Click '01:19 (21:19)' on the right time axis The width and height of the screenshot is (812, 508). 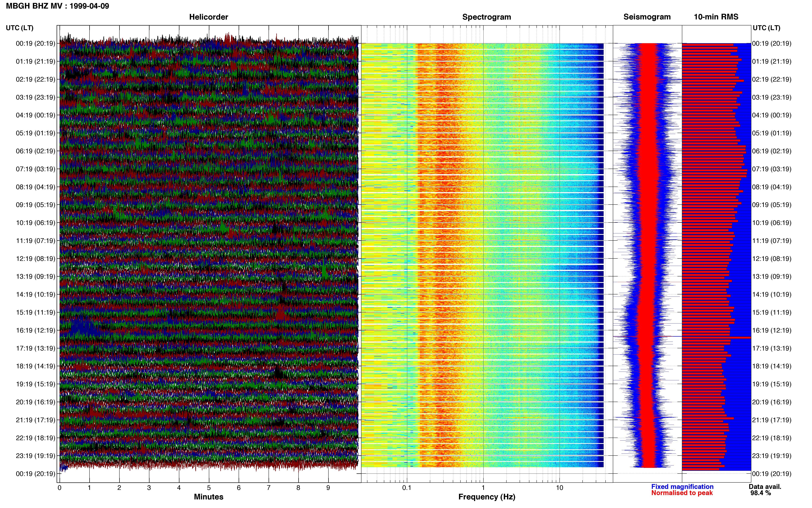pos(772,61)
